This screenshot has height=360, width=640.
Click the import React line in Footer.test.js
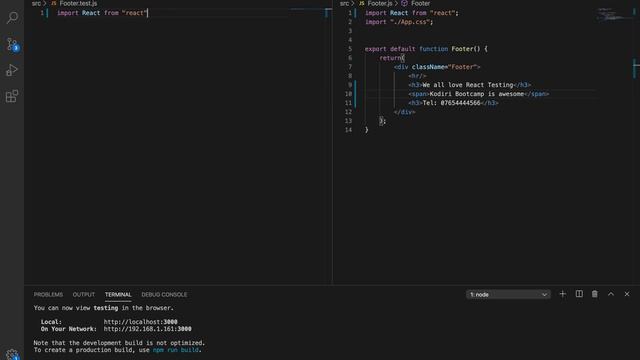(102, 13)
